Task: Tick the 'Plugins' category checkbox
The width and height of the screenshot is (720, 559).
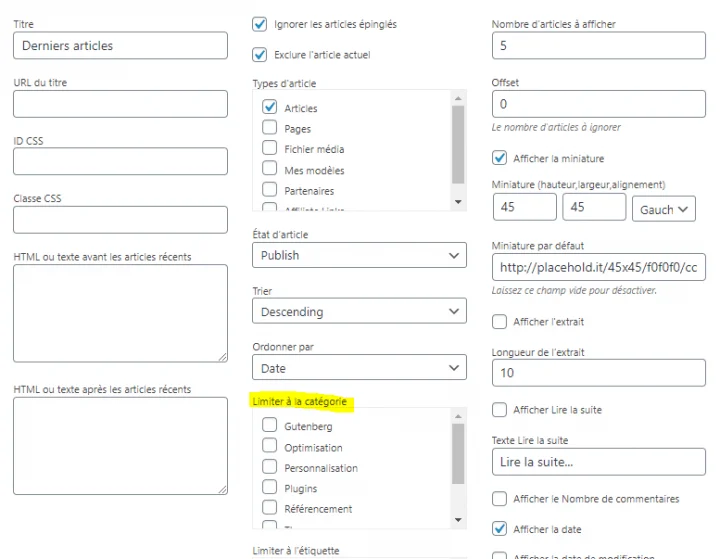Action: point(270,488)
